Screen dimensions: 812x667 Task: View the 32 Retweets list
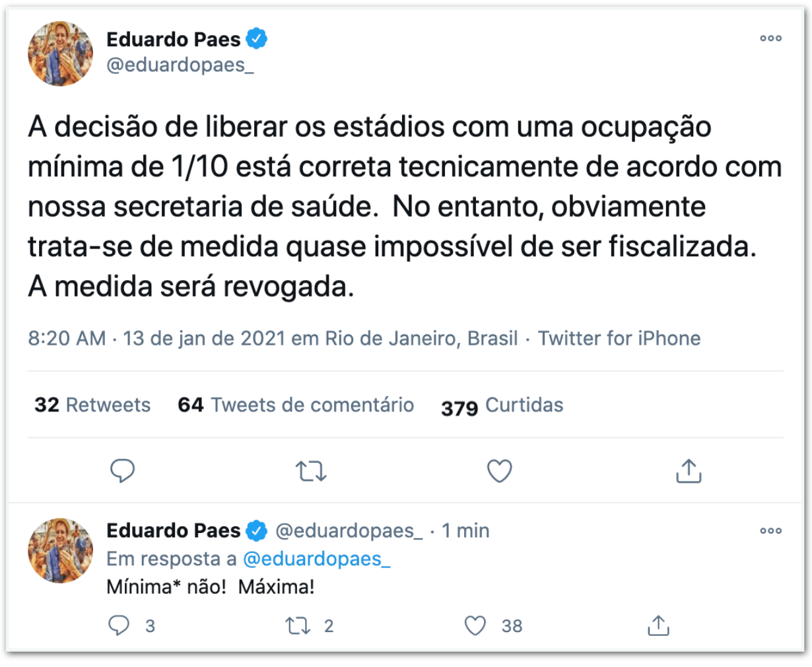pos(92,405)
